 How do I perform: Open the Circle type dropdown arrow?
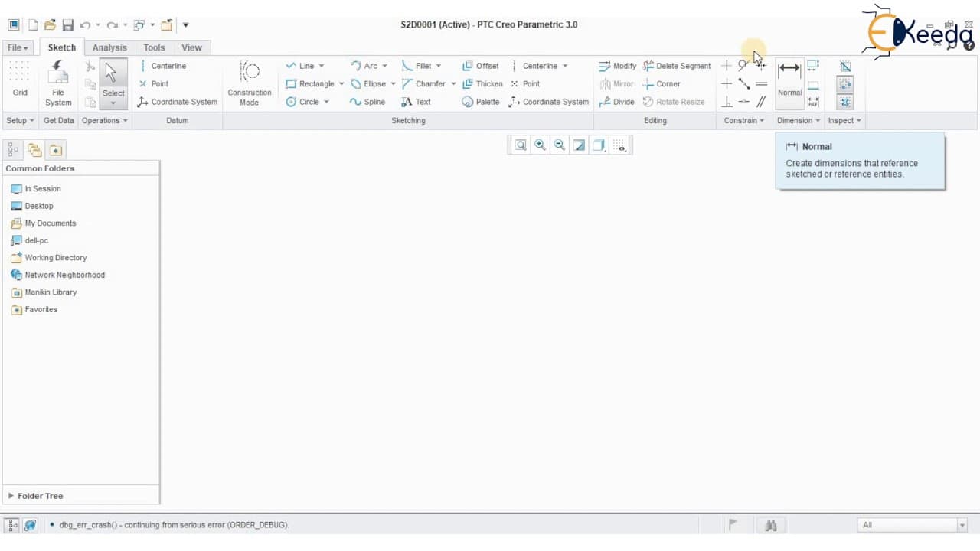pyautogui.click(x=326, y=102)
